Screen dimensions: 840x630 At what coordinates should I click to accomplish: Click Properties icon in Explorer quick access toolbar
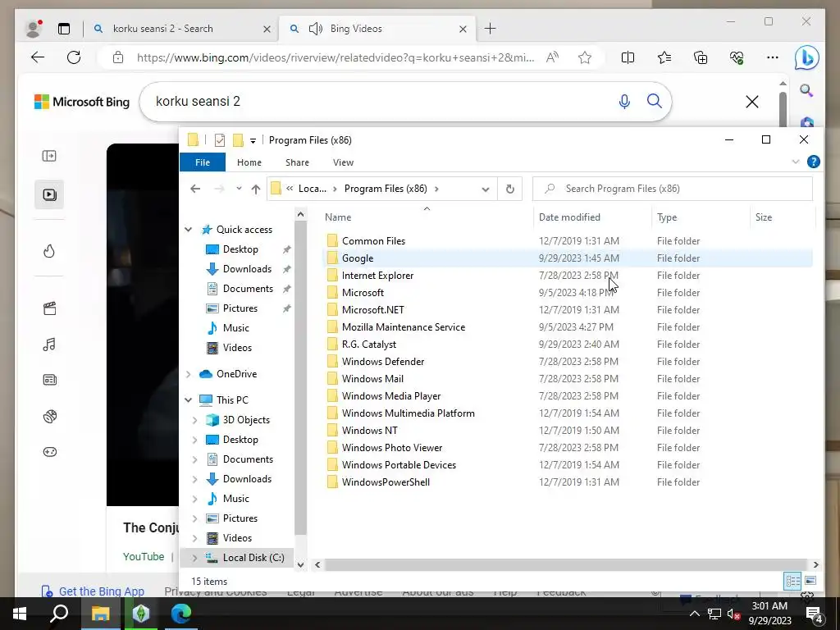(x=220, y=140)
